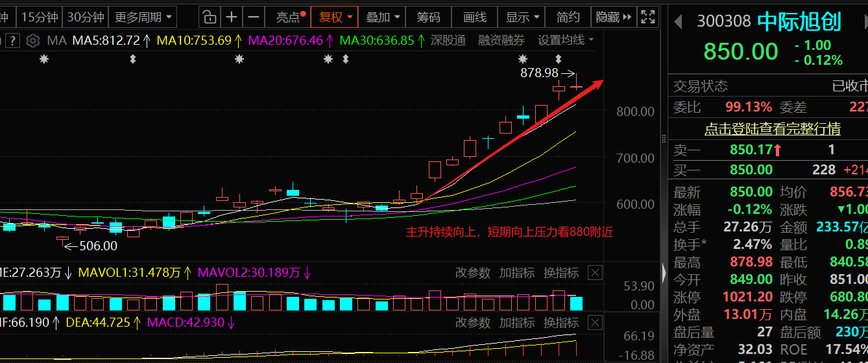Click the 总手 value 27.26万
Screen dimensions: 868x363
(748, 227)
